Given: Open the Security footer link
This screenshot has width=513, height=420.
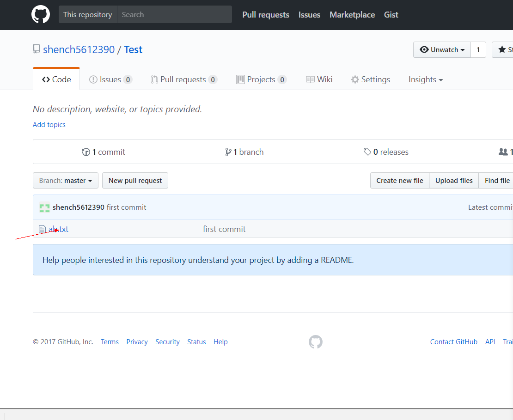Looking at the screenshot, I should coord(167,342).
